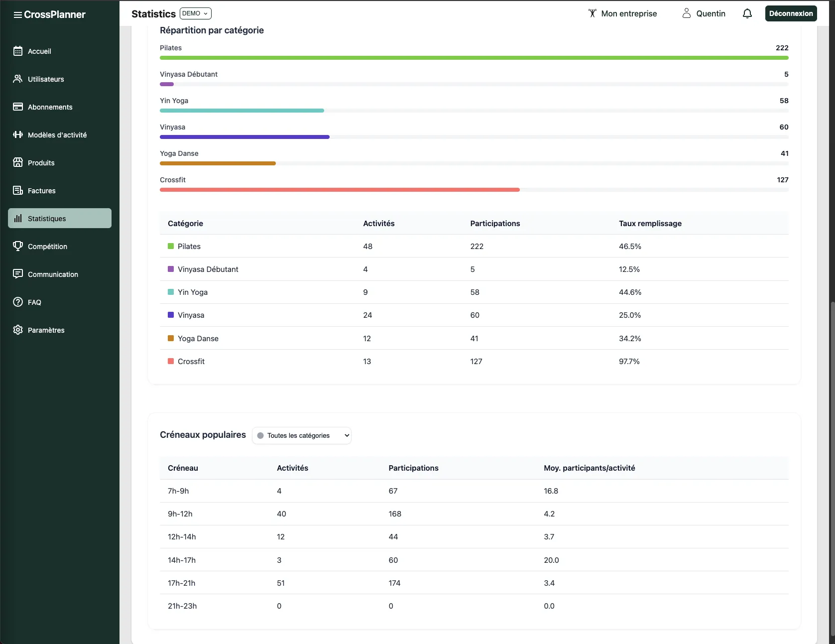835x644 pixels.
Task: Select the Modèles d'activité dumbbell icon
Action: tap(18, 134)
